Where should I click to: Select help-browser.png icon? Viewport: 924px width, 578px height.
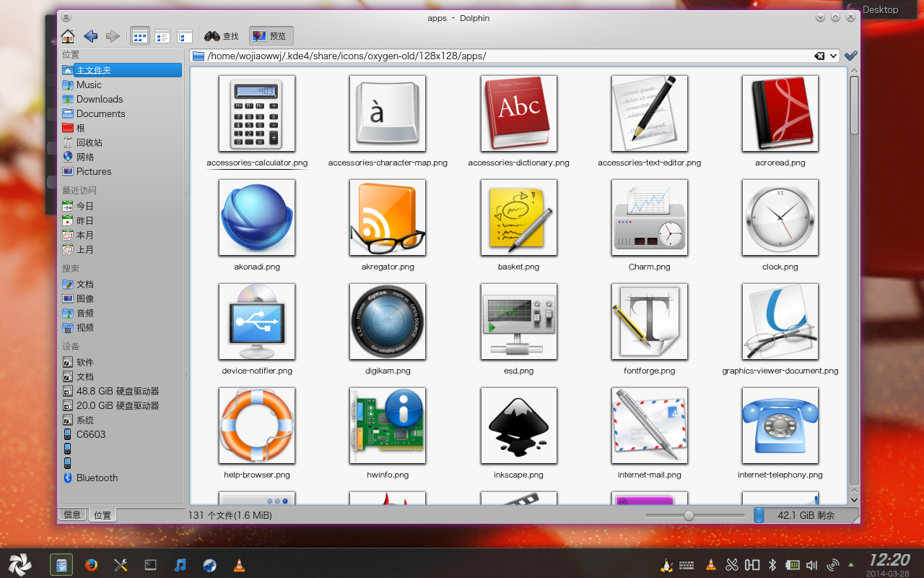[257, 426]
